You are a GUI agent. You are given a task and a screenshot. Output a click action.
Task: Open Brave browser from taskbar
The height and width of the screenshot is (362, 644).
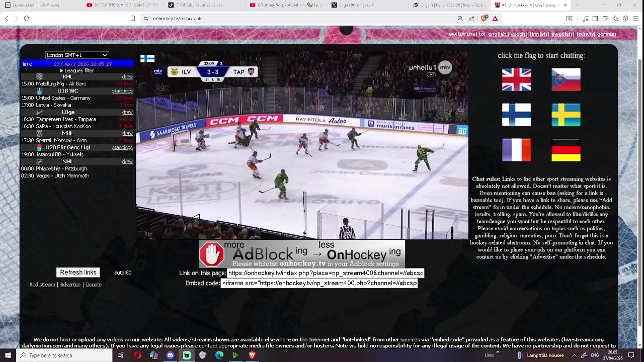(x=252, y=355)
